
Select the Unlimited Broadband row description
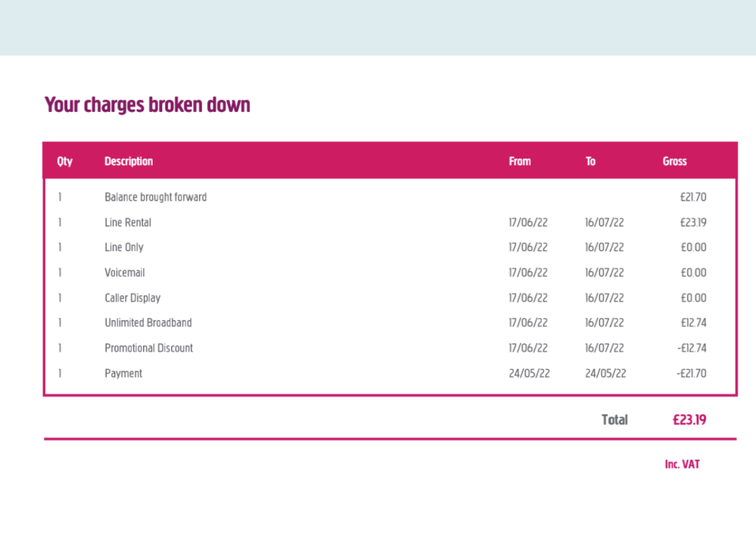point(148,323)
